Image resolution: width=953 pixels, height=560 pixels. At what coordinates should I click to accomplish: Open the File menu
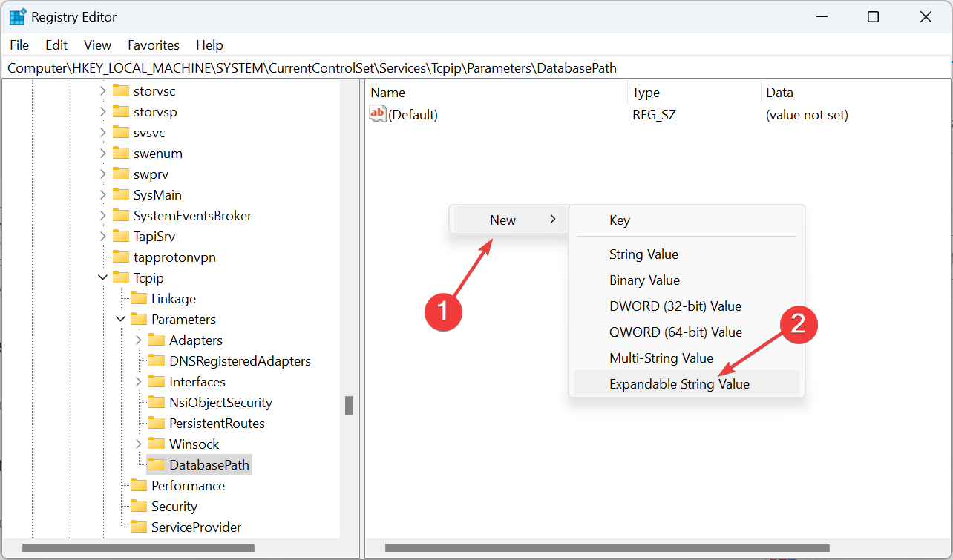(x=19, y=45)
